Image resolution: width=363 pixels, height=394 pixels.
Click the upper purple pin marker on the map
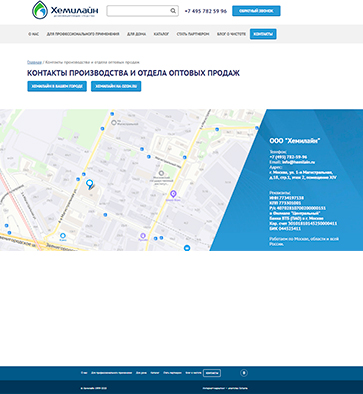point(173,194)
